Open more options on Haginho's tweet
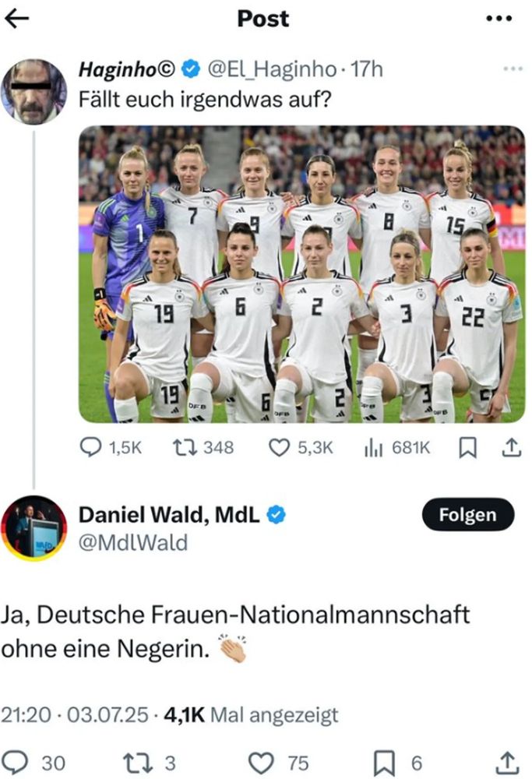 point(513,69)
